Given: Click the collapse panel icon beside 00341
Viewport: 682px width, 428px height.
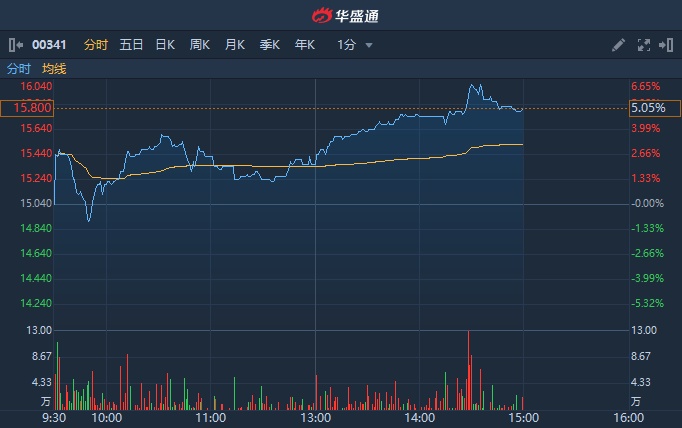Looking at the screenshot, I should [x=15, y=45].
